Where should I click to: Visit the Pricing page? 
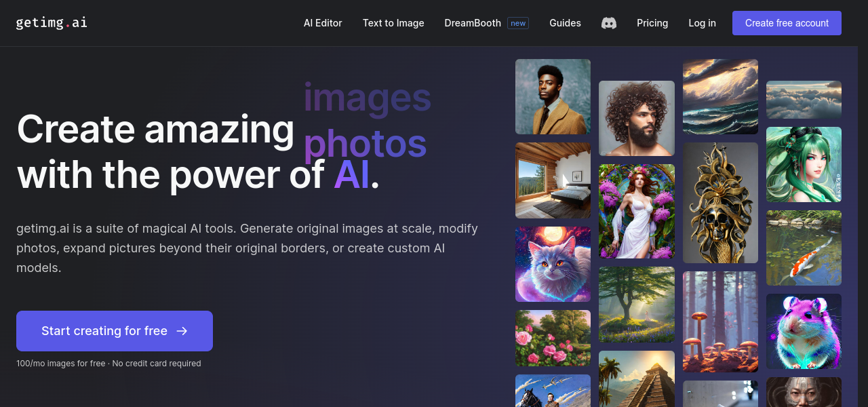(x=652, y=23)
